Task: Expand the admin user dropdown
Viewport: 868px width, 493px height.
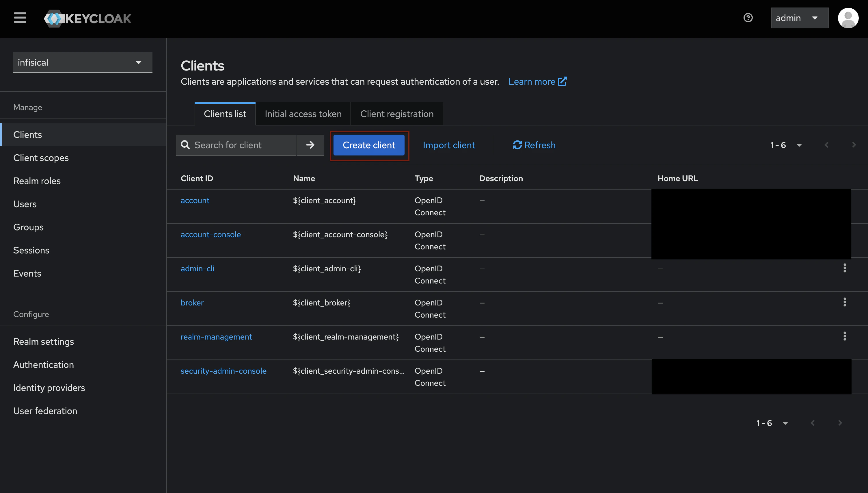Action: 800,18
